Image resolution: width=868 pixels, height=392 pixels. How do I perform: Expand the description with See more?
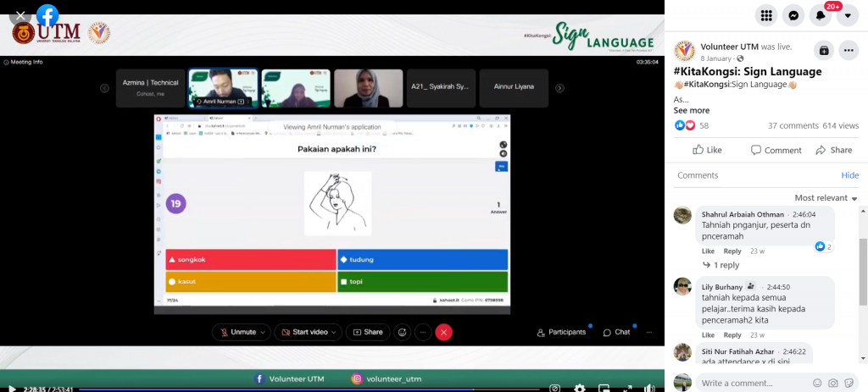pos(691,110)
